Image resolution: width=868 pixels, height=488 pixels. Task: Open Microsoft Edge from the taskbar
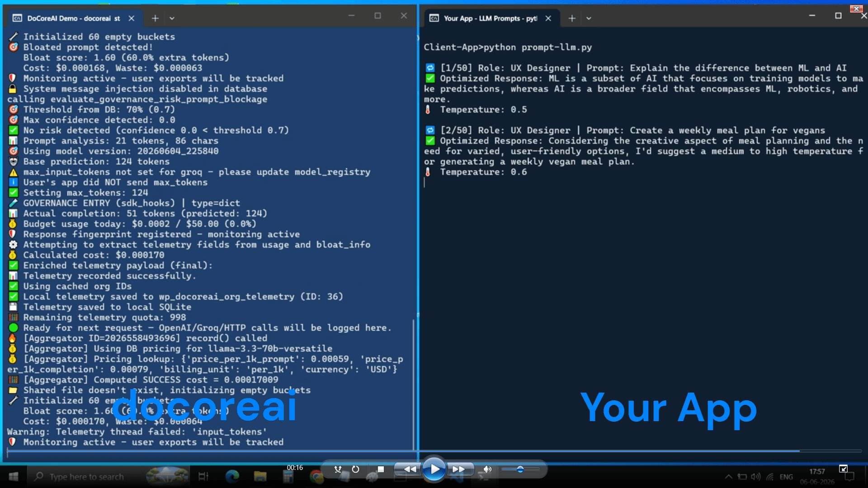232,476
